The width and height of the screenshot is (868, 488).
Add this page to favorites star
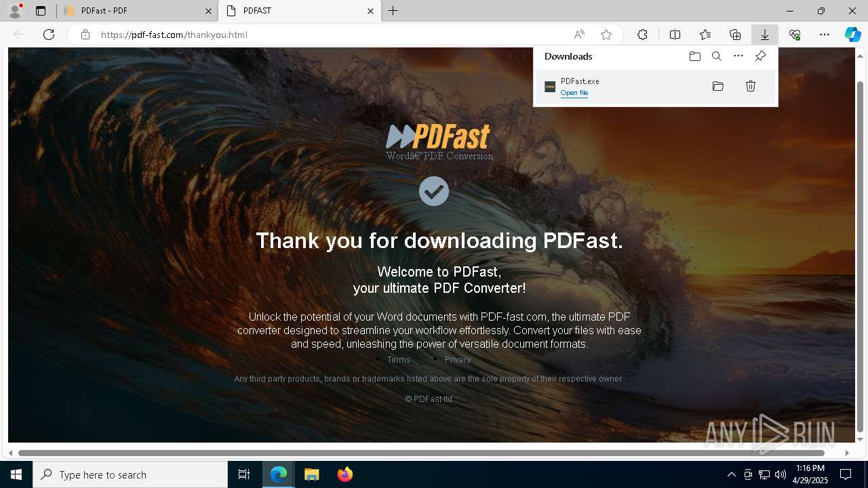606,35
